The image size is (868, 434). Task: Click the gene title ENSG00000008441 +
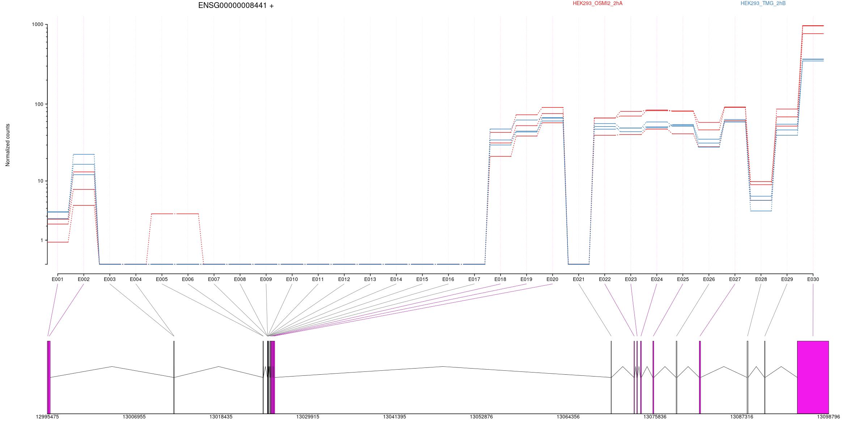pyautogui.click(x=236, y=5)
